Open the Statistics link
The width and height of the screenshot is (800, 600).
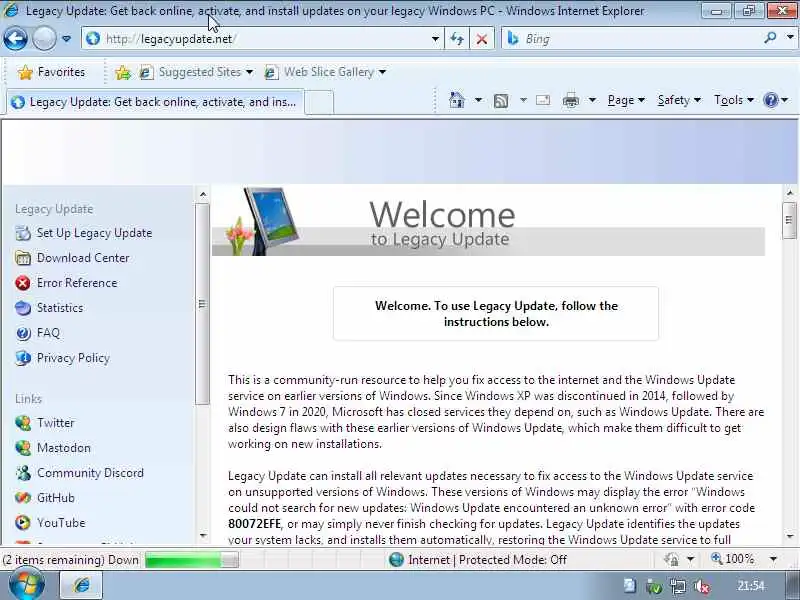[x=60, y=308]
